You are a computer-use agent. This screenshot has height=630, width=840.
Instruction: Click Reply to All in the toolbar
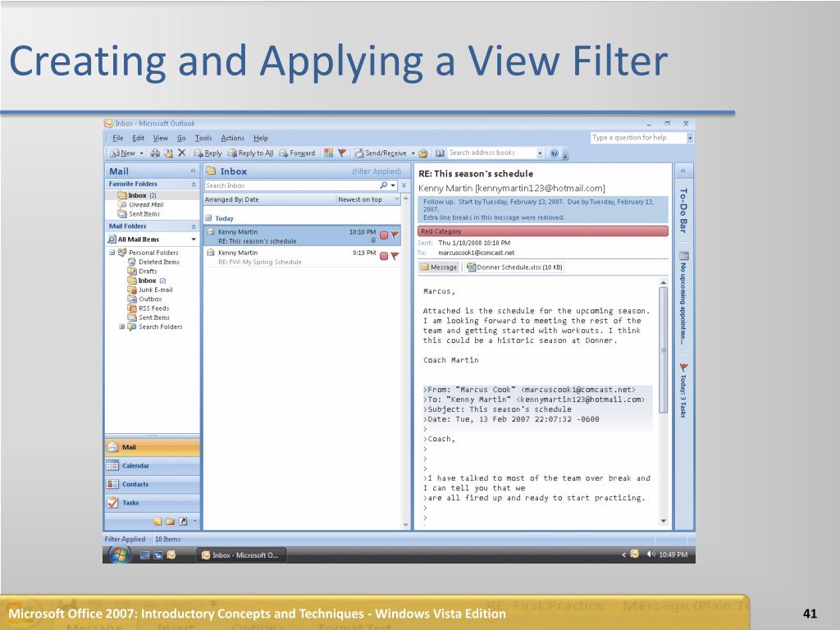(x=250, y=153)
